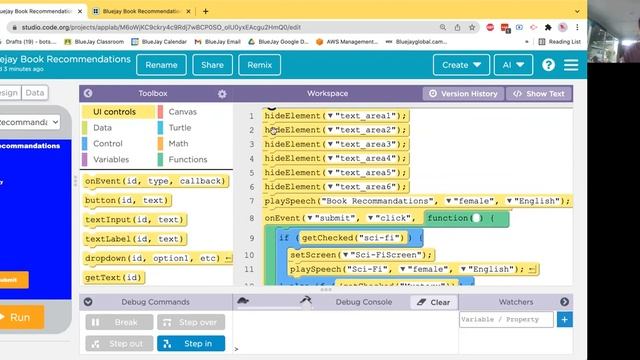Click the Break debug button

[x=119, y=322]
